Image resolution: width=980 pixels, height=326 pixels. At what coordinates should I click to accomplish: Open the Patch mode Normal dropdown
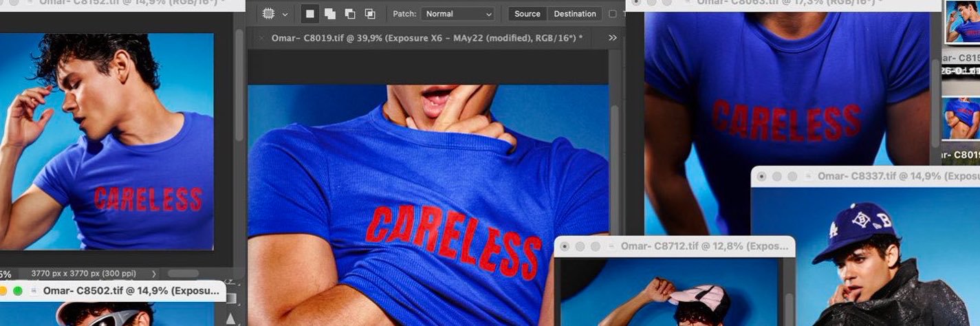pyautogui.click(x=457, y=14)
